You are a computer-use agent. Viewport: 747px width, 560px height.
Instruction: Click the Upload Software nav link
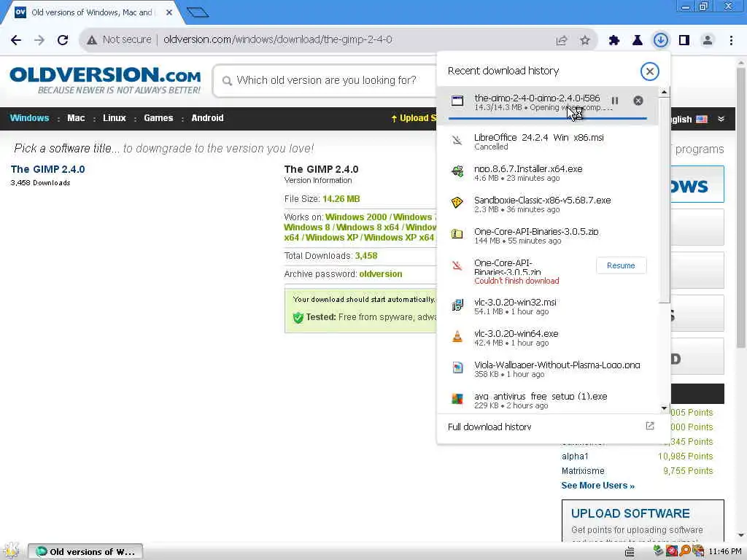click(414, 118)
